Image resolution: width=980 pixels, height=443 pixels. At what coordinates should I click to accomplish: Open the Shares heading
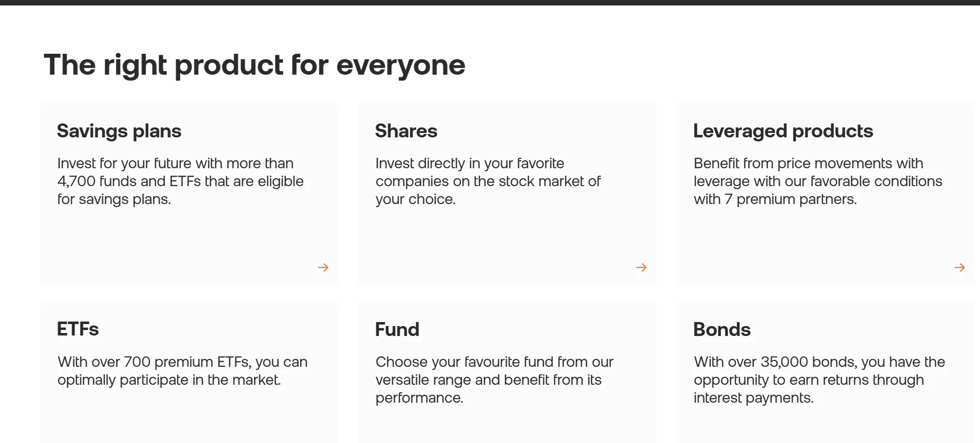click(406, 131)
